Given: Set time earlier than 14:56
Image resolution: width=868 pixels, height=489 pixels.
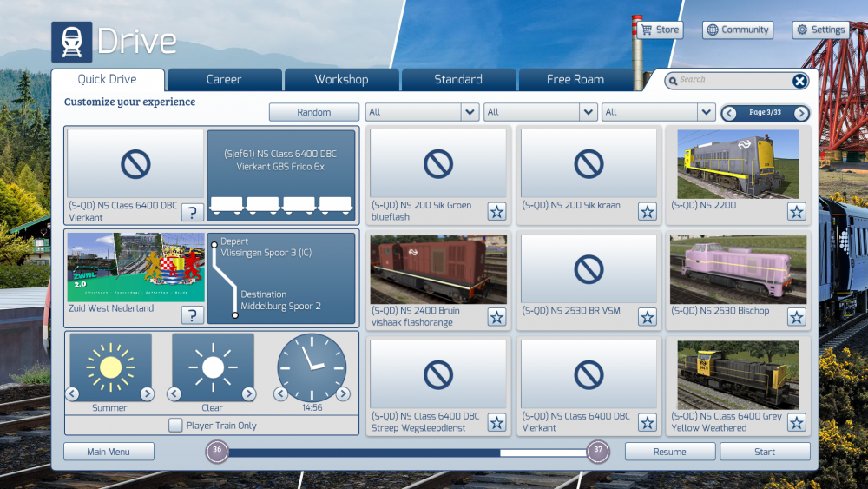Looking at the screenshot, I should pos(280,393).
